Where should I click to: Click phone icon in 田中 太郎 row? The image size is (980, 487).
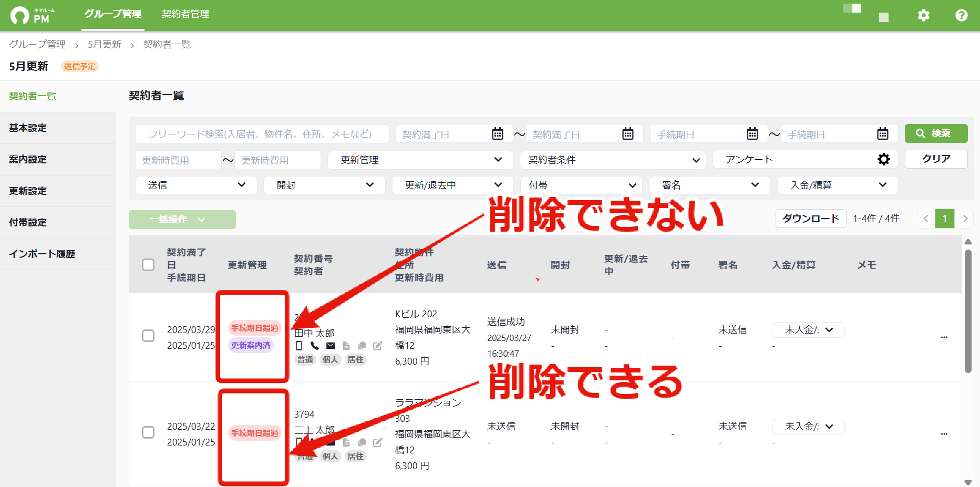(x=314, y=346)
